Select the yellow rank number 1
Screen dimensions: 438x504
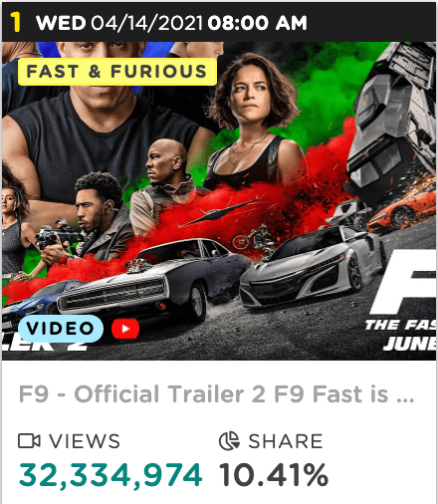(x=15, y=23)
